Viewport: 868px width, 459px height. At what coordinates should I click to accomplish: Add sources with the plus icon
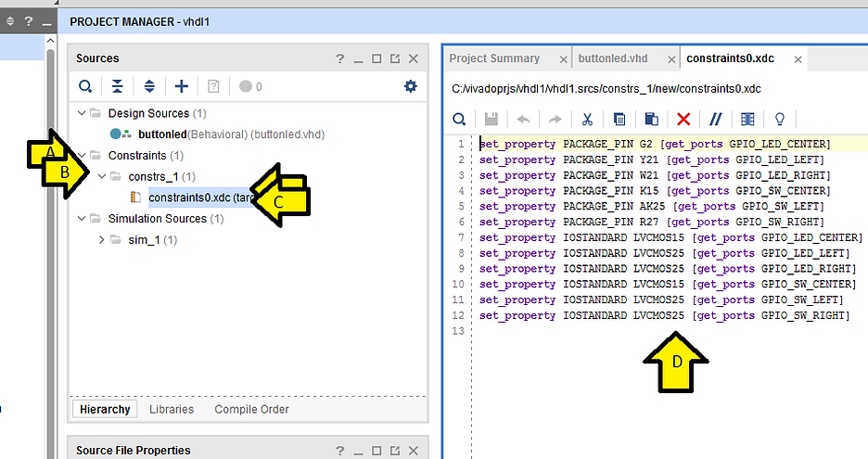click(182, 86)
